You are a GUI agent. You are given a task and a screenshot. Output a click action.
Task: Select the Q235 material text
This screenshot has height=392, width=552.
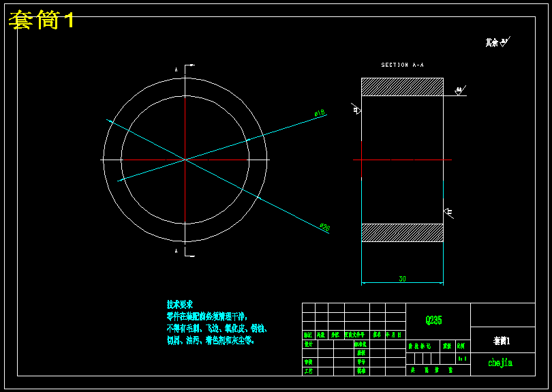(433, 320)
